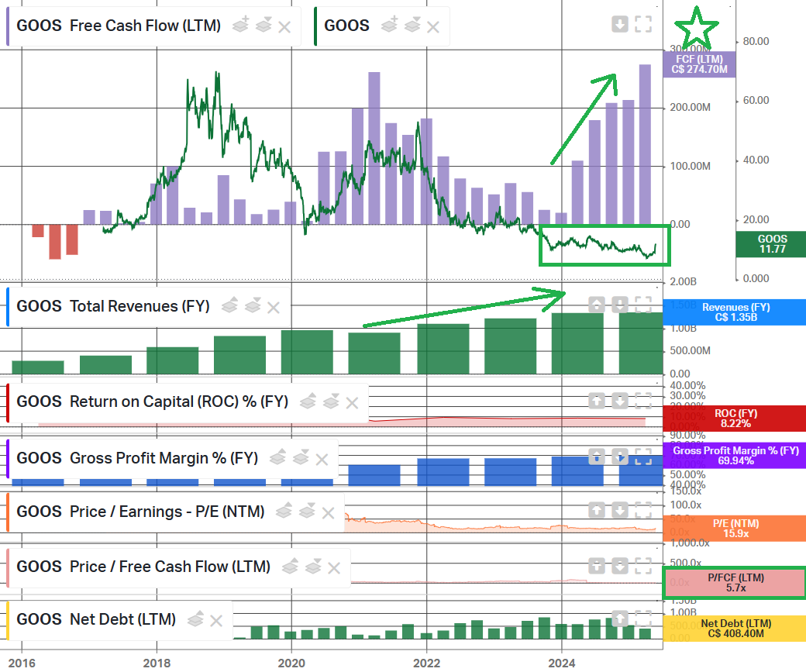Move the Price / Free Cash Flow pane down
The height and width of the screenshot is (672, 806).
pos(620,566)
